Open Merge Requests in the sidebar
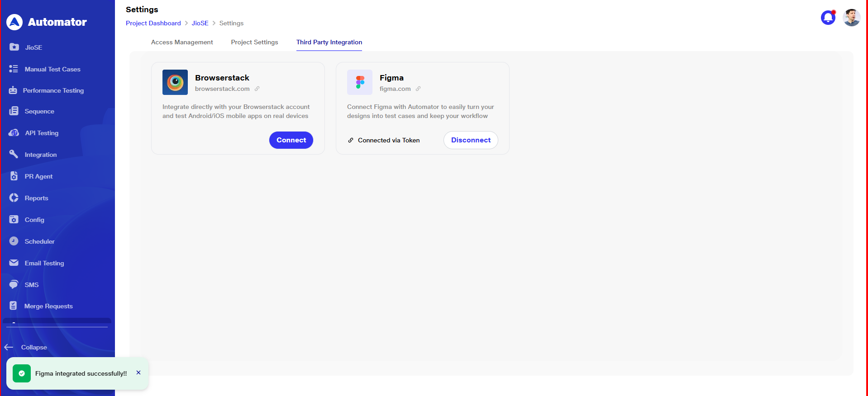The width and height of the screenshot is (868, 396). pos(48,306)
